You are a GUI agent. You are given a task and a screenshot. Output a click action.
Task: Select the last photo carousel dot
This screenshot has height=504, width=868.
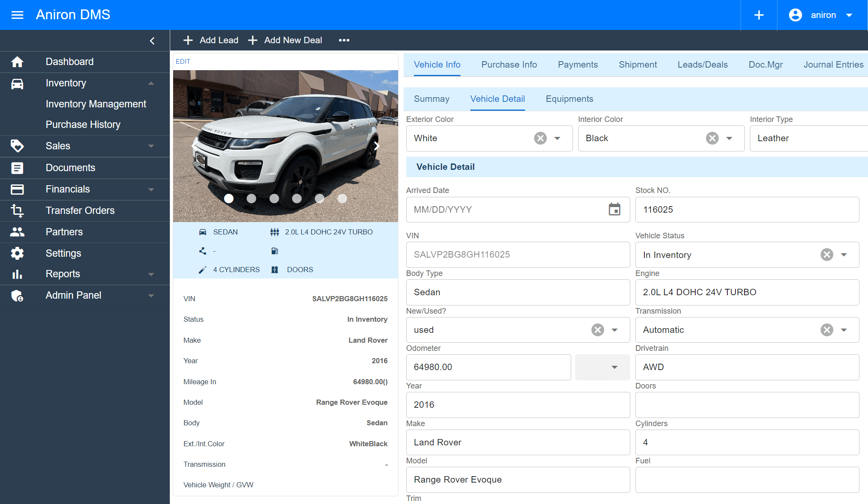[x=342, y=199]
